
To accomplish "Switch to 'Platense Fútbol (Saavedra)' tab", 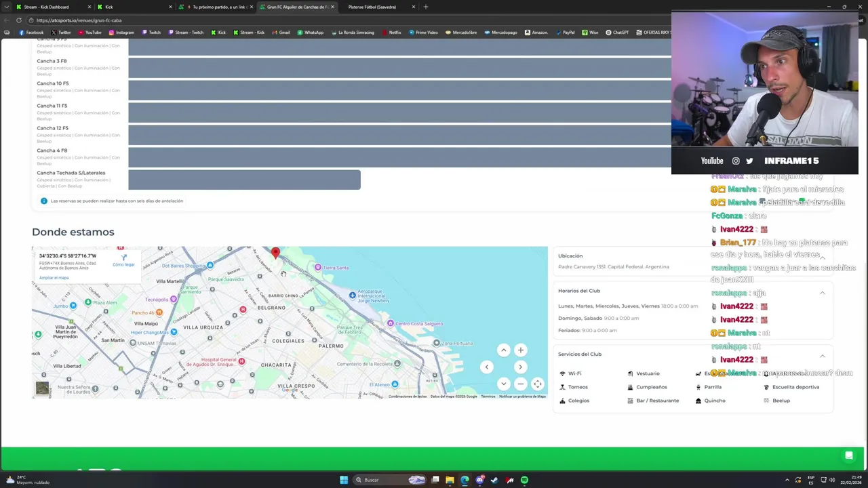I will point(377,7).
